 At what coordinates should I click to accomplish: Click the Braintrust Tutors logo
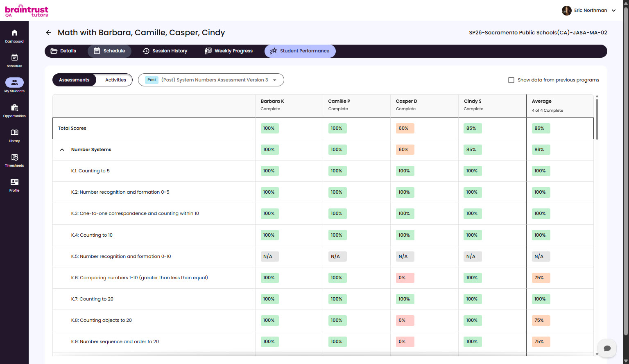tap(27, 11)
